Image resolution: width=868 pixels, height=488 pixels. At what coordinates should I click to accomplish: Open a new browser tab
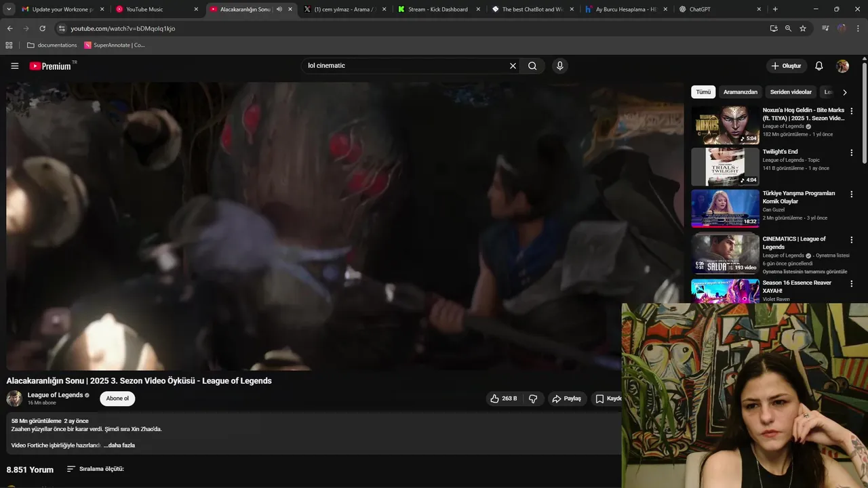[775, 9]
